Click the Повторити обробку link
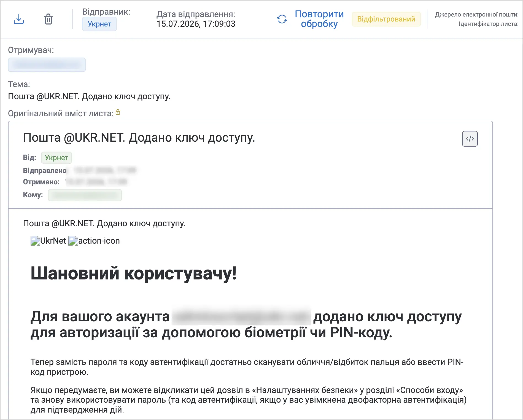The width and height of the screenshot is (523, 420). click(x=319, y=19)
